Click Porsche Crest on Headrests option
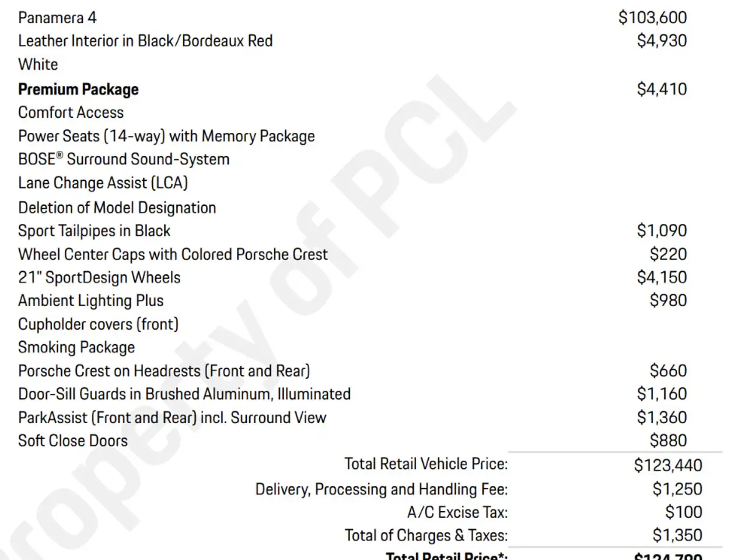 (x=164, y=371)
